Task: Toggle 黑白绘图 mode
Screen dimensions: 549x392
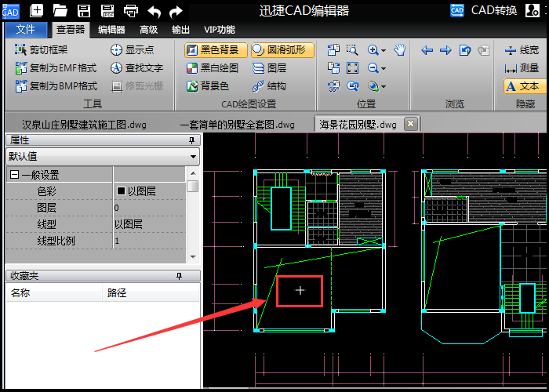Action: tap(213, 68)
